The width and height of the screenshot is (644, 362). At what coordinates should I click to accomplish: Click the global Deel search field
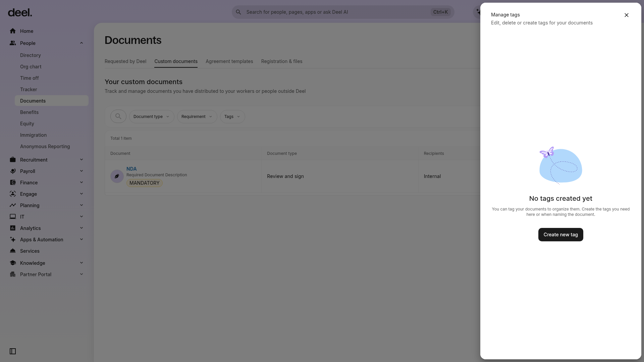pos(343,12)
